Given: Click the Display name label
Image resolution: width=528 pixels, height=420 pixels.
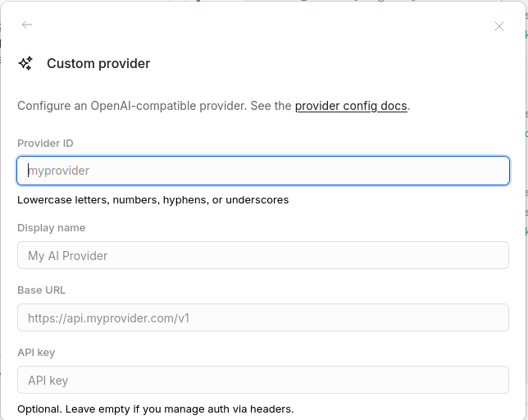Looking at the screenshot, I should click(x=51, y=227).
